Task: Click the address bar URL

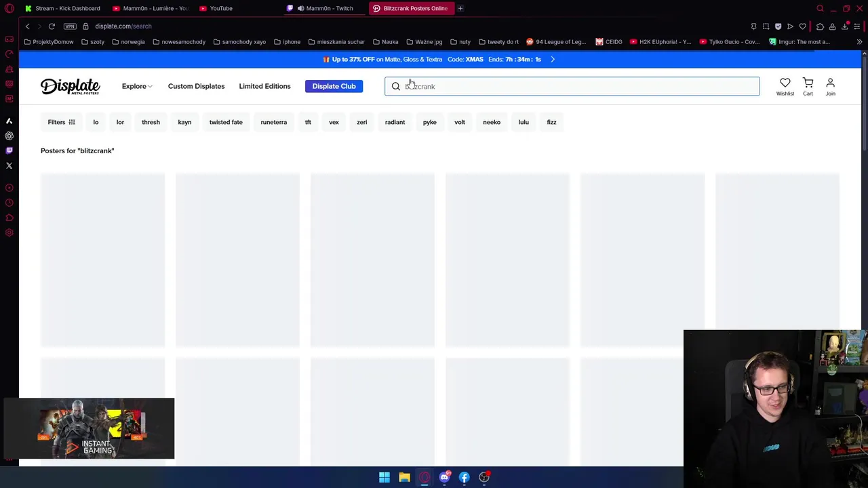Action: pos(123,26)
